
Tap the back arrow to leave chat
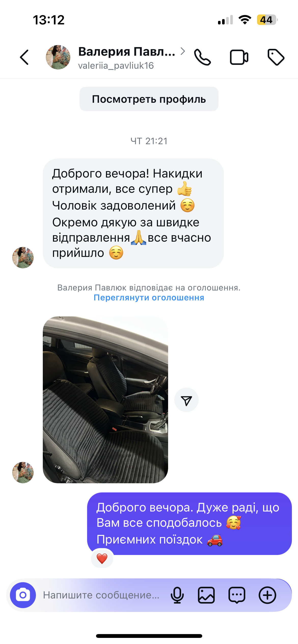[24, 57]
